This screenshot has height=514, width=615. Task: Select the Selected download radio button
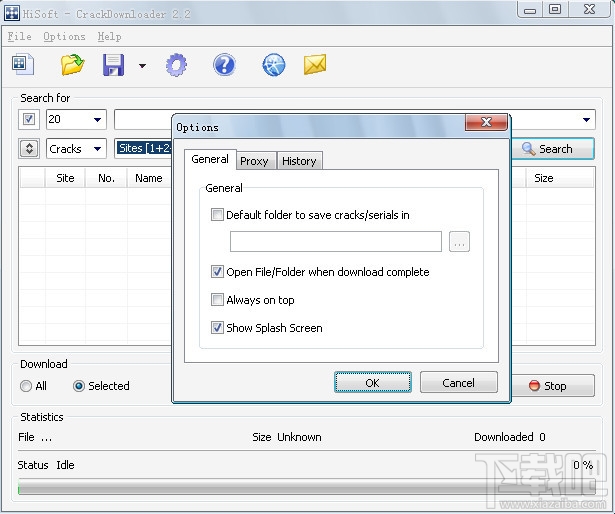point(79,386)
